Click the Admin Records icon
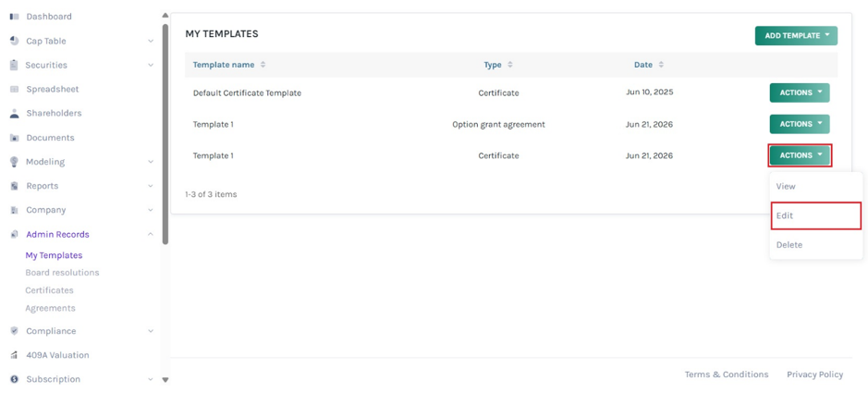Screen dimensions: 868x393 pos(15,235)
